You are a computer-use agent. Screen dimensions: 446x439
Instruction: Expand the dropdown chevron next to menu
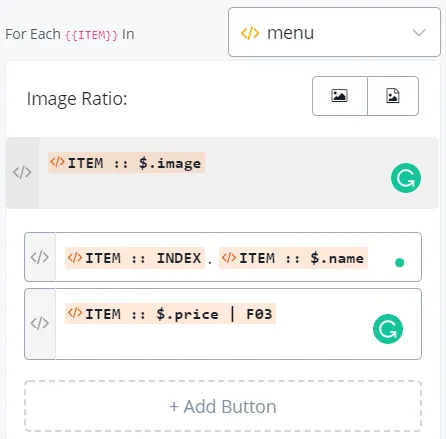pos(419,33)
